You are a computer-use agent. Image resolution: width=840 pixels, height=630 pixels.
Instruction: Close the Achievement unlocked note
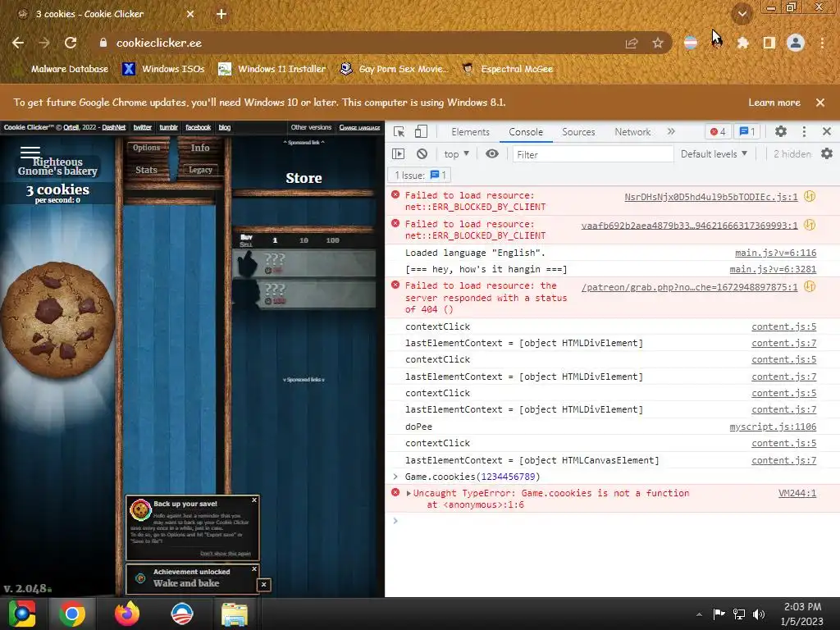[x=254, y=568]
